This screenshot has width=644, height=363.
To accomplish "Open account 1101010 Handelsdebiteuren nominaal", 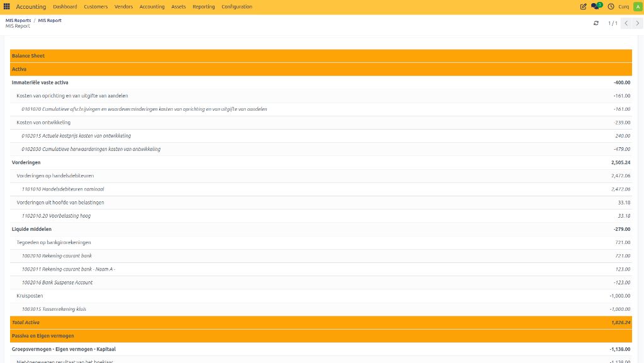I will (63, 189).
